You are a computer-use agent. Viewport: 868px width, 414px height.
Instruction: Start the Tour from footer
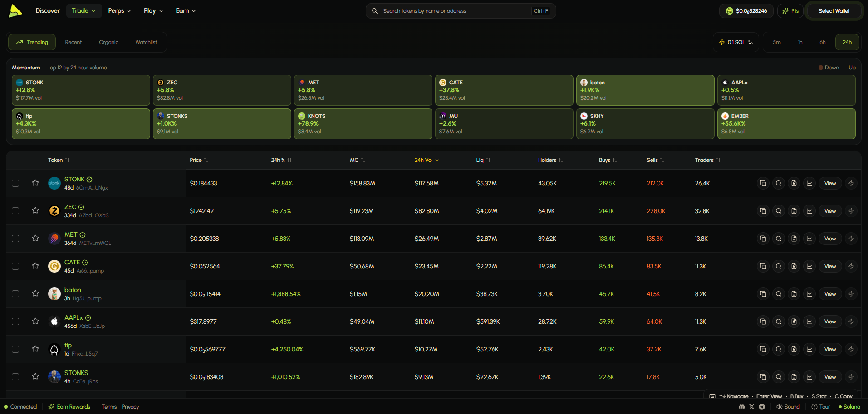click(x=821, y=407)
